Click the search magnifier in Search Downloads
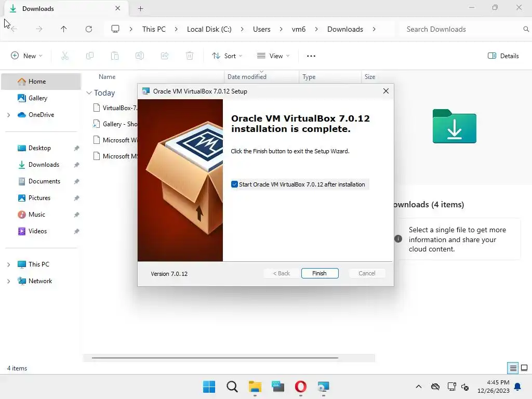Screen dimensions: 532x399 pos(526,29)
